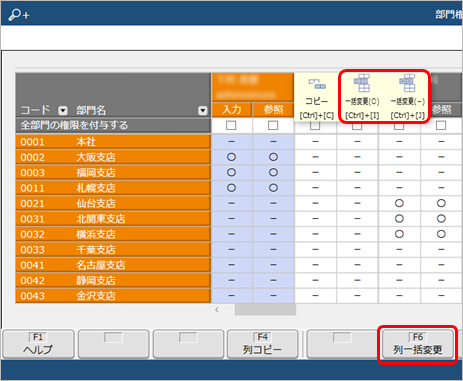Check 全部門 checkbox in rightmost 参照 column

tap(441, 125)
